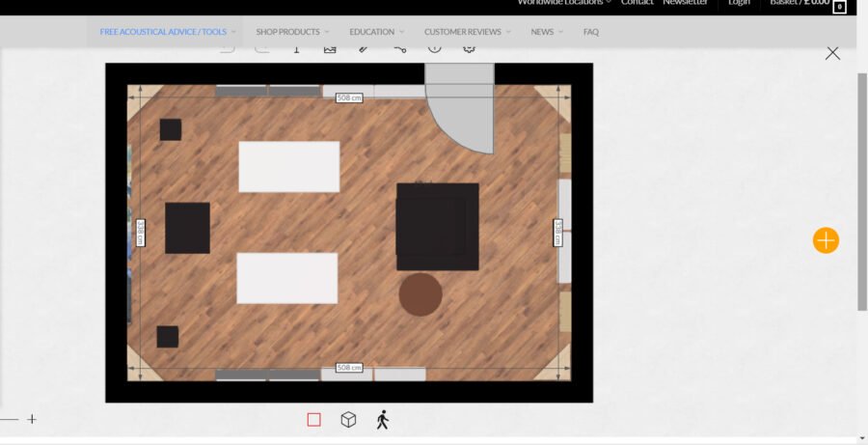
Task: Open the Contact link
Action: pos(637,3)
